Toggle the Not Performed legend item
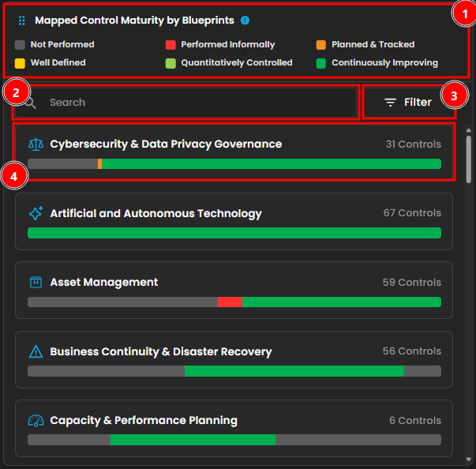 [x=62, y=45]
